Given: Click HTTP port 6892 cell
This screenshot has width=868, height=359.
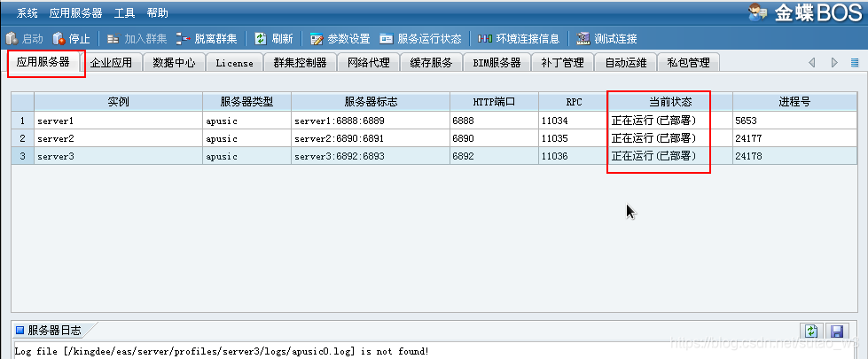Looking at the screenshot, I should click(x=495, y=156).
